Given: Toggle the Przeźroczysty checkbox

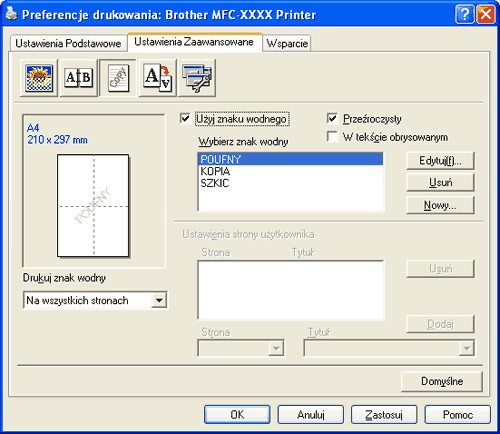Looking at the screenshot, I should point(332,118).
